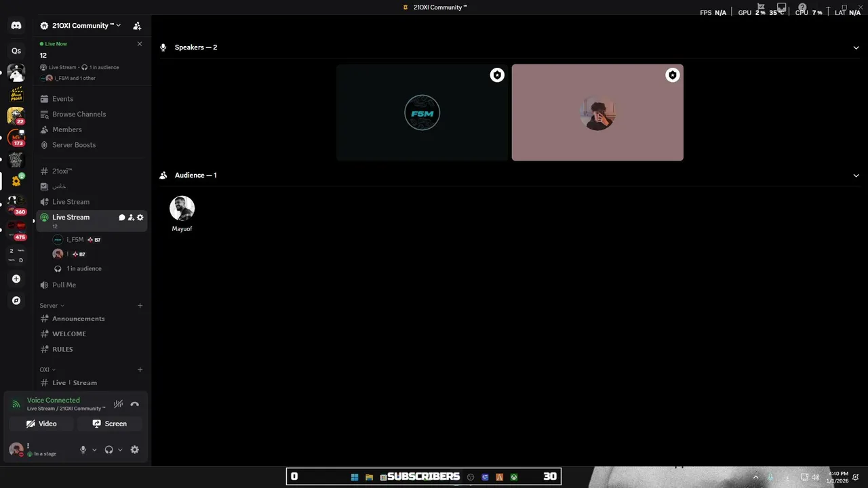This screenshot has height=488, width=868.
Task: Open headphone output options arrow
Action: point(120,449)
